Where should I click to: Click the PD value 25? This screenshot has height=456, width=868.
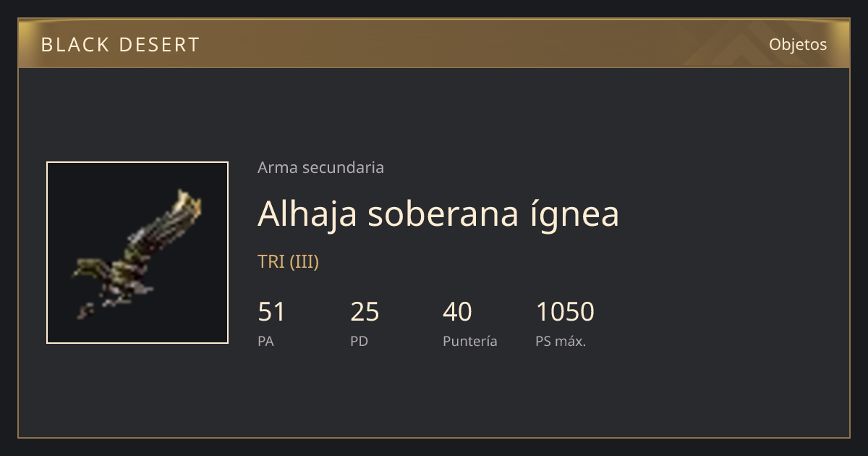[x=365, y=312]
